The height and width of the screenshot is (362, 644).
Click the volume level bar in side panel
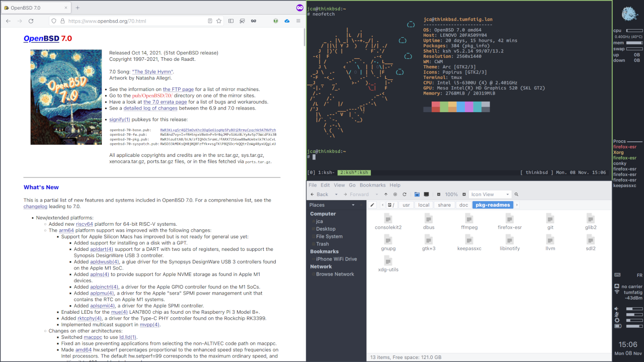634,309
